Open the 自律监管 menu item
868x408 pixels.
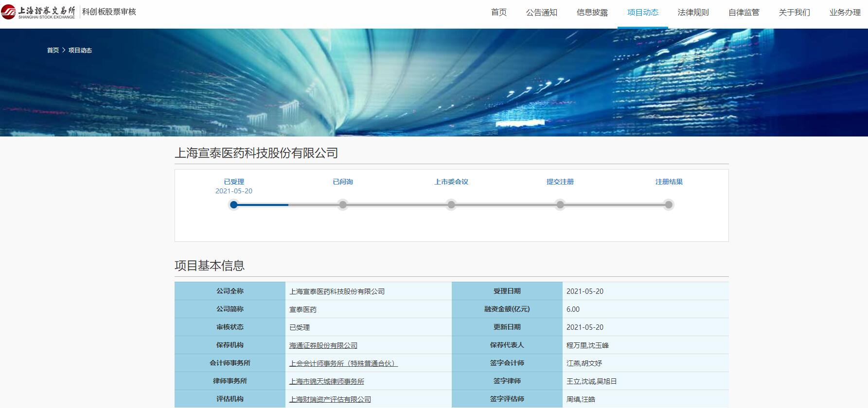pyautogui.click(x=744, y=13)
